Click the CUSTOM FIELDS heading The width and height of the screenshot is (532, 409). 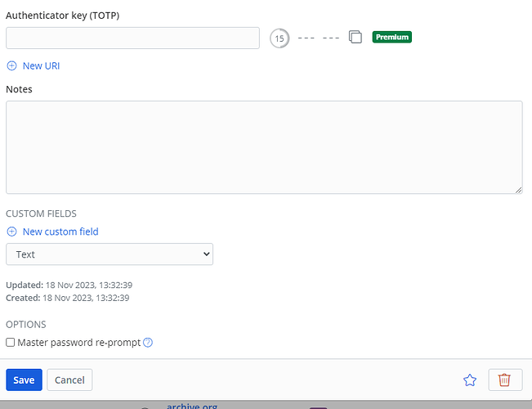pyautogui.click(x=41, y=213)
